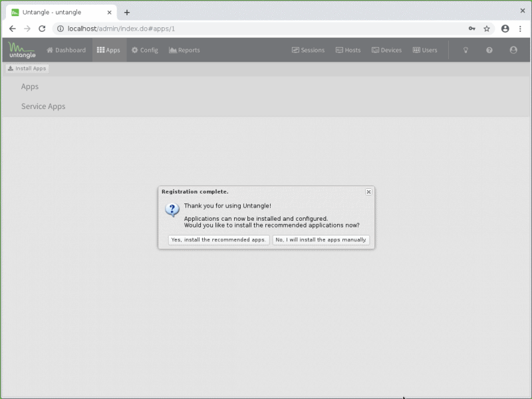Open the help question-mark icon

point(489,49)
